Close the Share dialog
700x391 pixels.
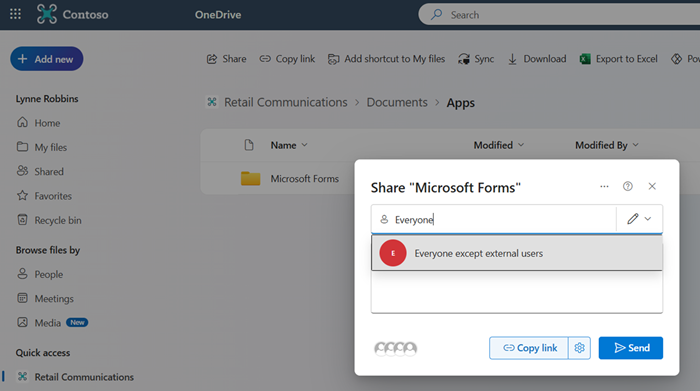(652, 186)
